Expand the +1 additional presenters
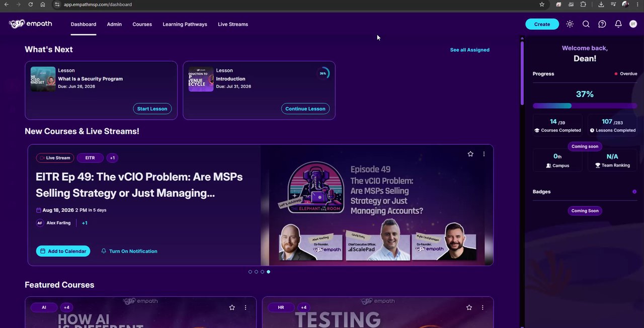 [x=85, y=223]
